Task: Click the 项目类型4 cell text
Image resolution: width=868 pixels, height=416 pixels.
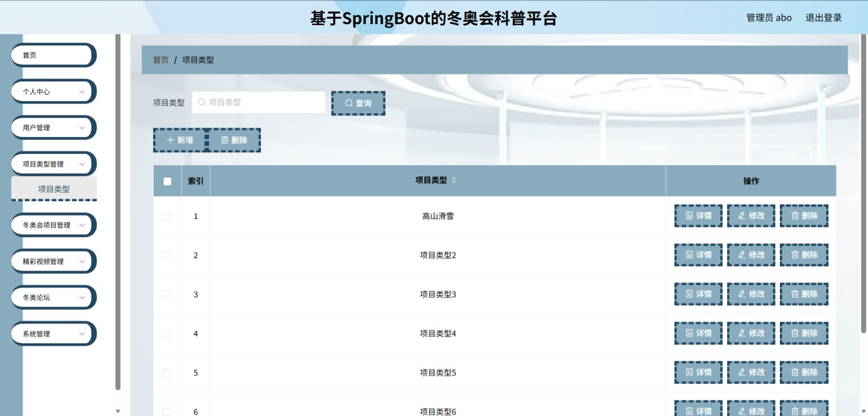Action: [438, 334]
